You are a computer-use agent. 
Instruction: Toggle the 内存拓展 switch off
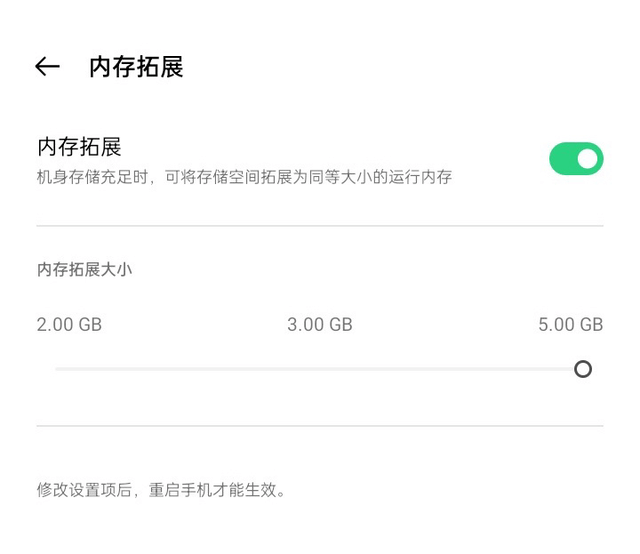576,158
